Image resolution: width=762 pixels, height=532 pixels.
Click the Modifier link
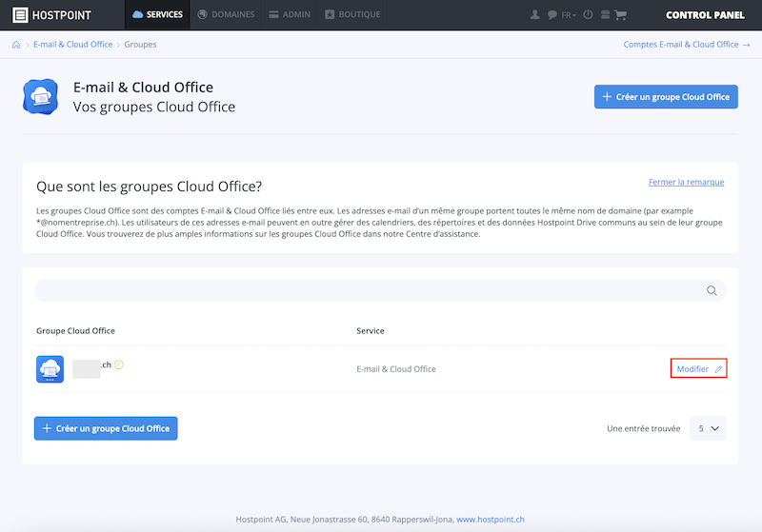[698, 368]
